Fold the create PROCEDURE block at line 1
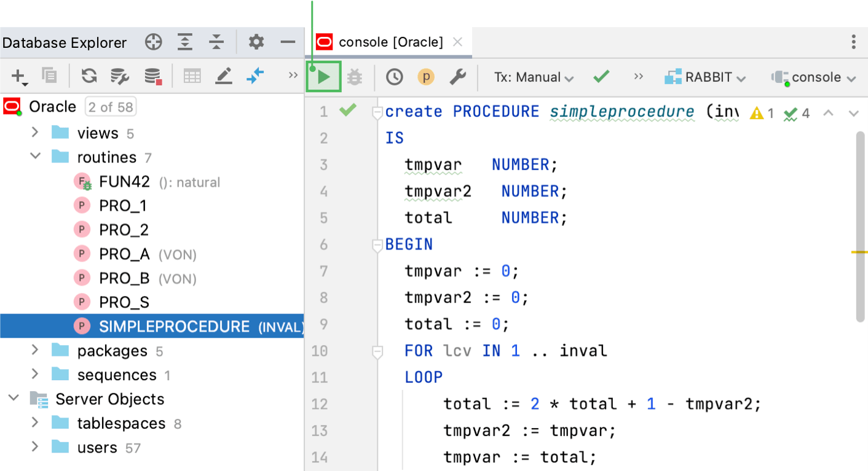Image resolution: width=868 pixels, height=471 pixels. [x=377, y=112]
